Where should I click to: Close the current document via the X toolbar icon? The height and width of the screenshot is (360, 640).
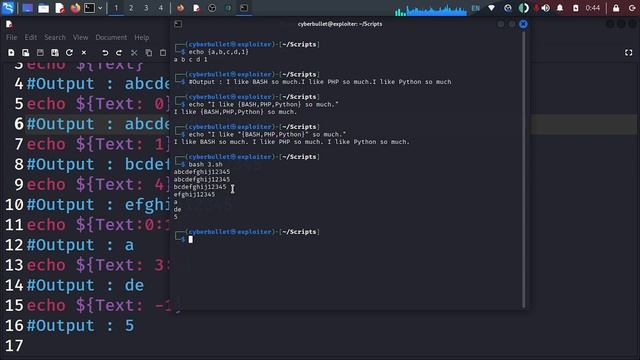pyautogui.click(x=84, y=53)
